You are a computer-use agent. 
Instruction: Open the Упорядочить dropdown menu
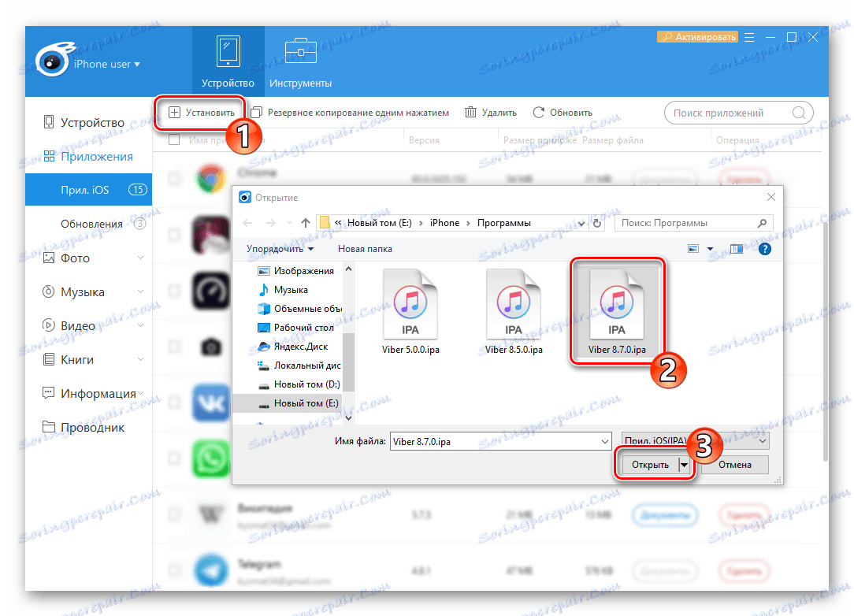tap(280, 249)
